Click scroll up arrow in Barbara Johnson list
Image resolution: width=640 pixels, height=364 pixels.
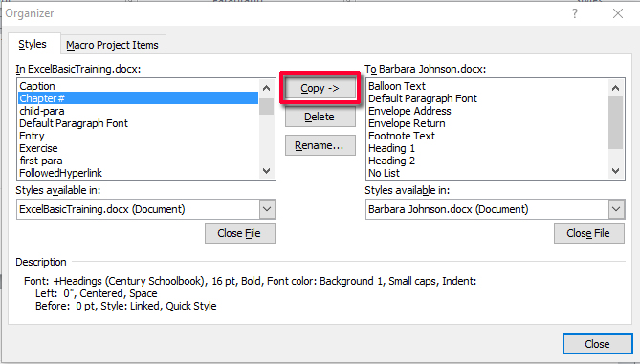click(x=615, y=88)
